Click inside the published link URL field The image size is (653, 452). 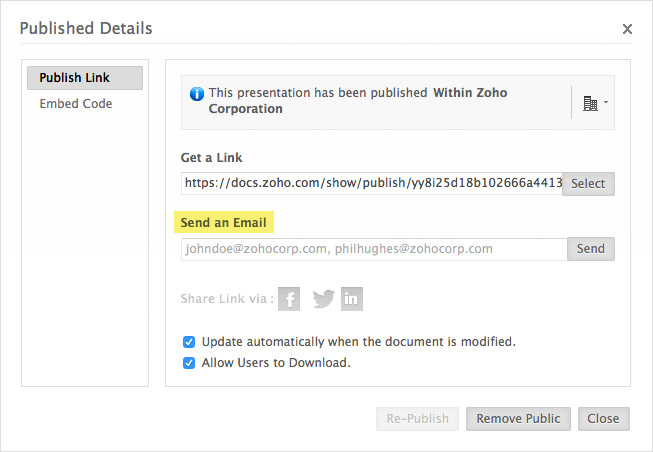click(371, 184)
